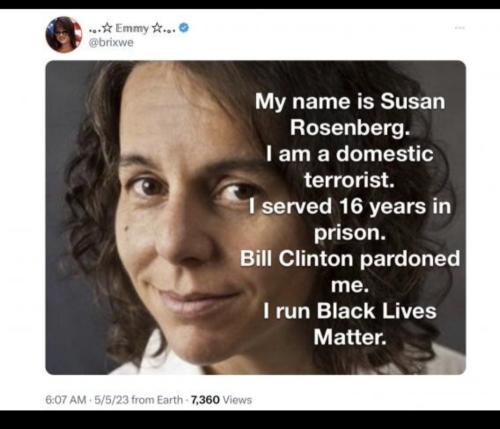Click the word 'Rosenberg.' in image
Screen dimensions: 500x429
[x=350, y=128]
